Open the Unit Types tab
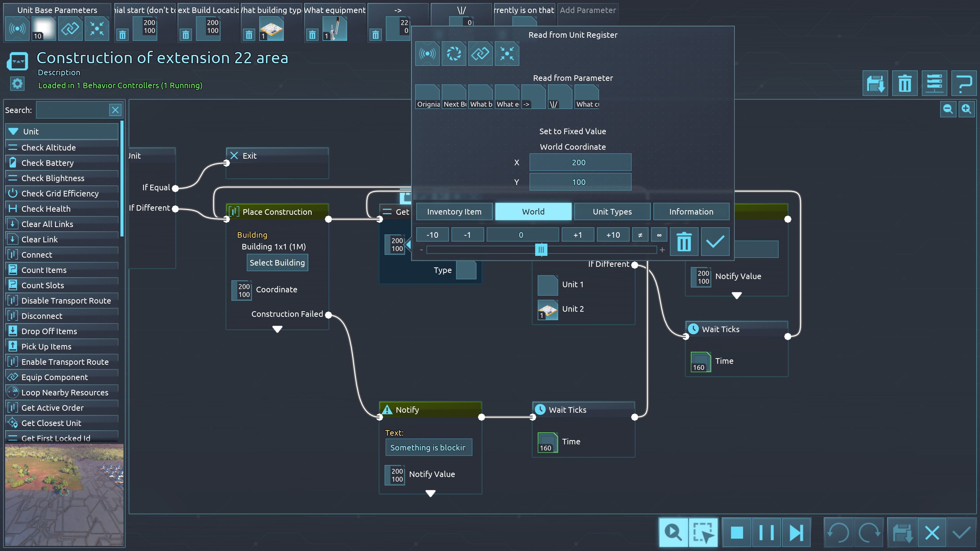980x551 pixels. coord(612,211)
